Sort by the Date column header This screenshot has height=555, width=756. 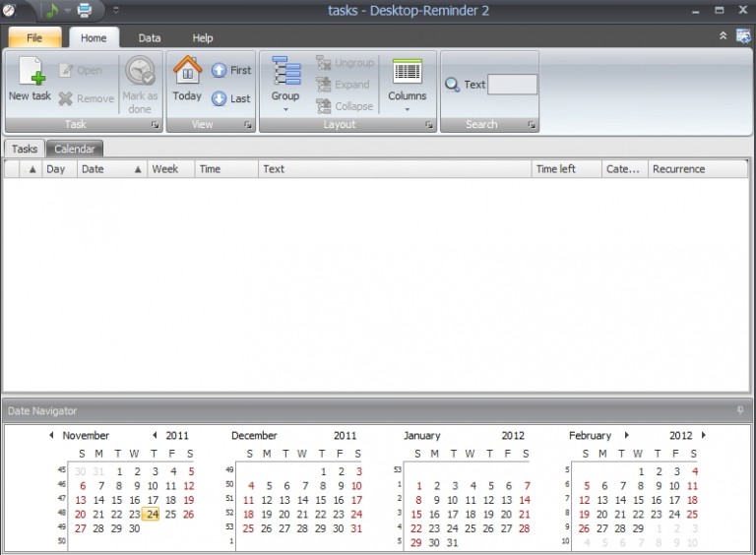112,169
